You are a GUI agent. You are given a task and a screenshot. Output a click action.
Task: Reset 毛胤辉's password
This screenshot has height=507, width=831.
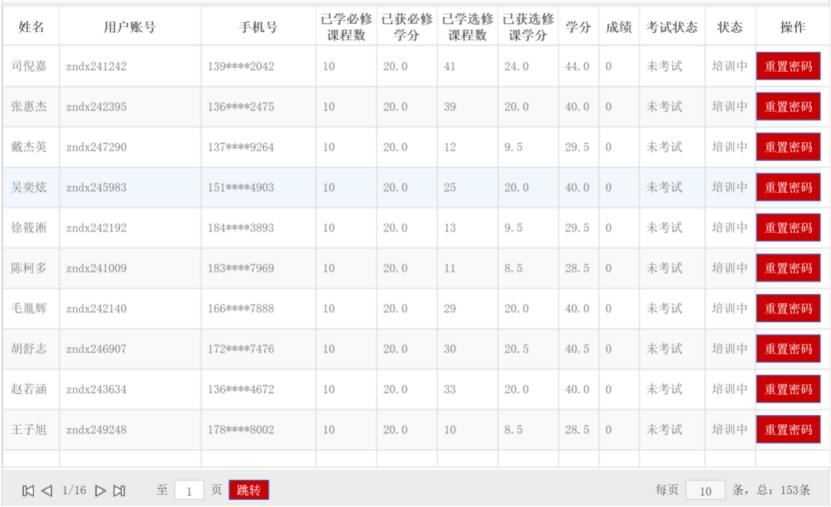(788, 309)
